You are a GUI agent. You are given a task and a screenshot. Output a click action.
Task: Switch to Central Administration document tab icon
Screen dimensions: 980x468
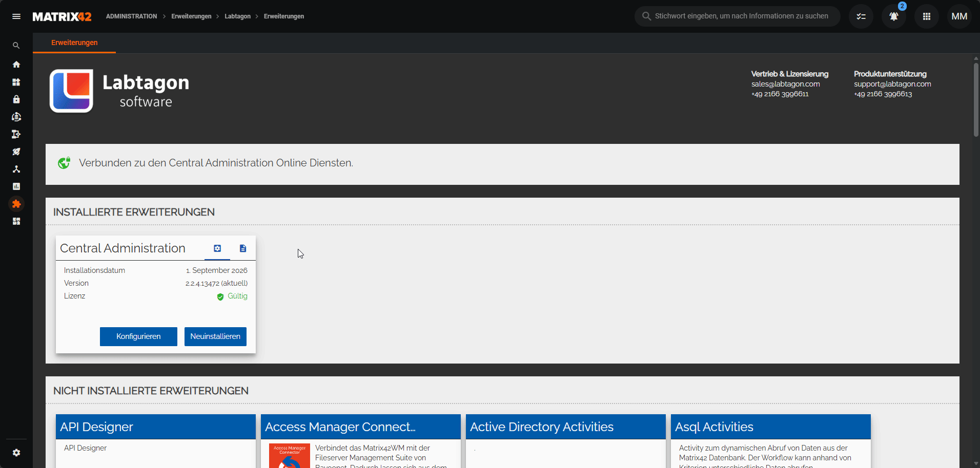coord(243,248)
